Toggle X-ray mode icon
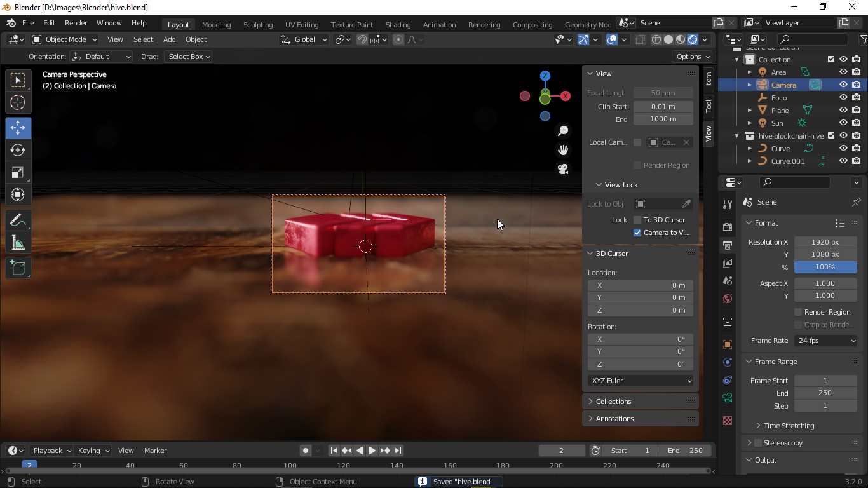 point(640,39)
